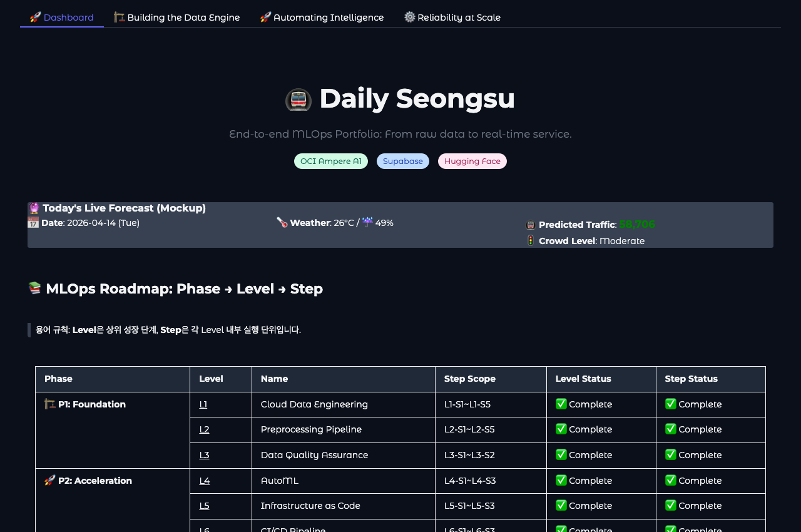Click the L1-S1~L1-S5 step scope cell
The image size is (801, 532).
491,405
